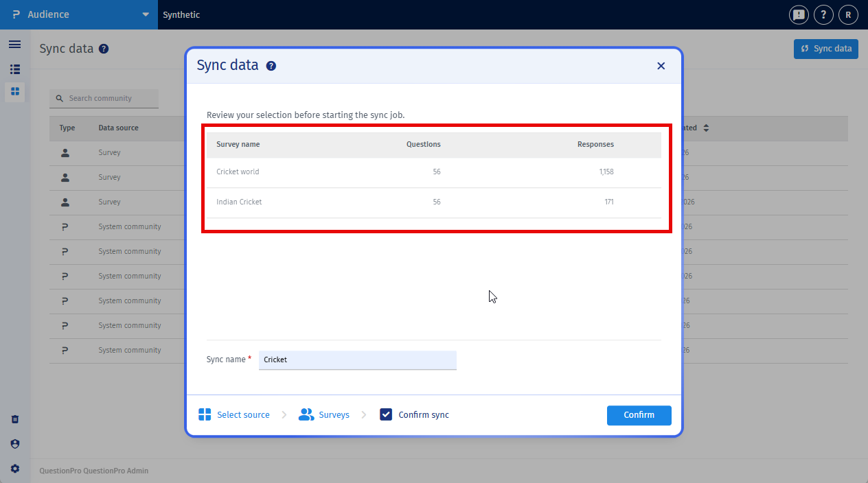Click the Confirm button
The width and height of the screenshot is (868, 483).
pyautogui.click(x=639, y=415)
